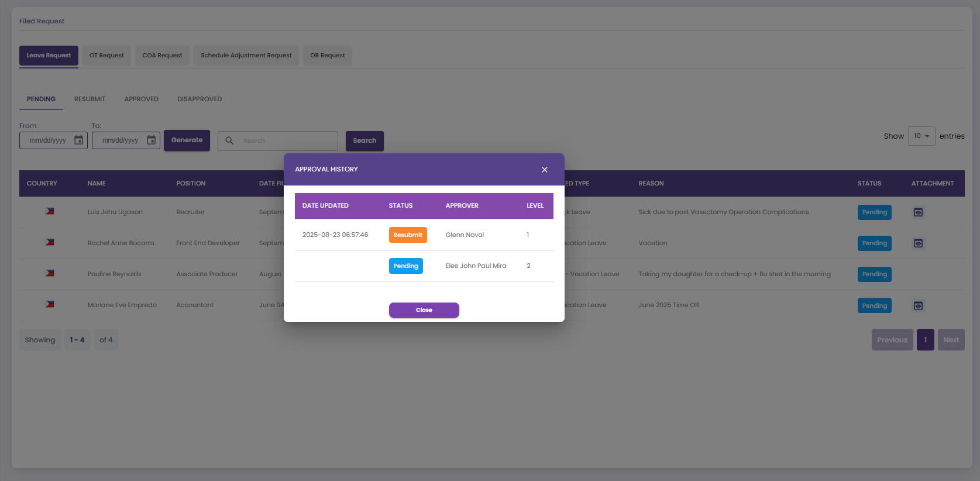Image resolution: width=980 pixels, height=481 pixels.
Task: Open the Schedule Adjustment Request tab
Action: point(246,56)
